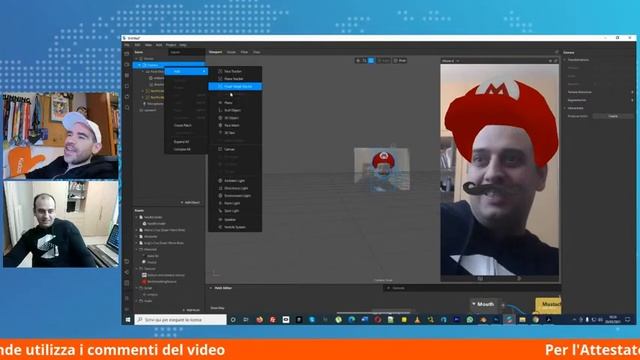
Task: Add a Plane object from submenu
Action: pos(235,103)
